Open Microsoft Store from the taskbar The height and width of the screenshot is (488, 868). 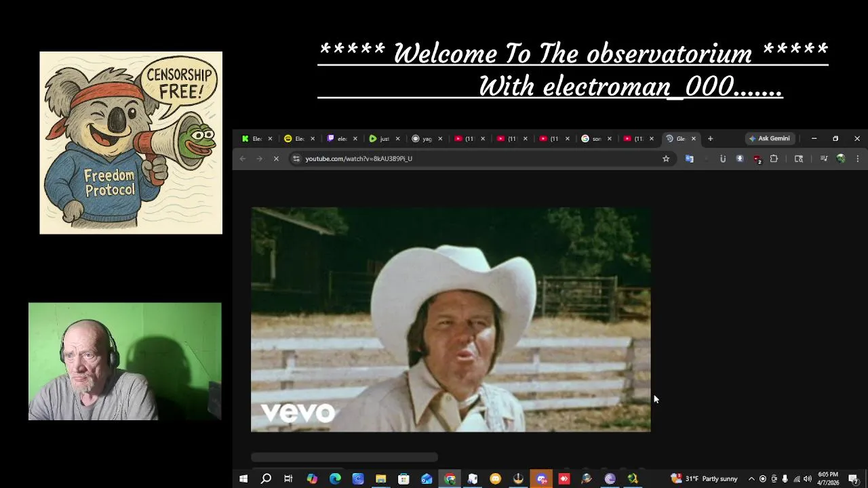[403, 479]
